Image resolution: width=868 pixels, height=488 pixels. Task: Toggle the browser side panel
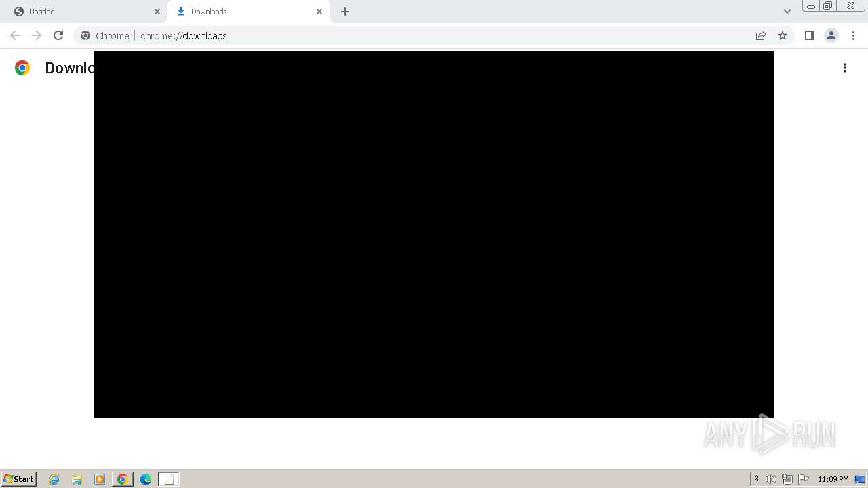pyautogui.click(x=810, y=35)
